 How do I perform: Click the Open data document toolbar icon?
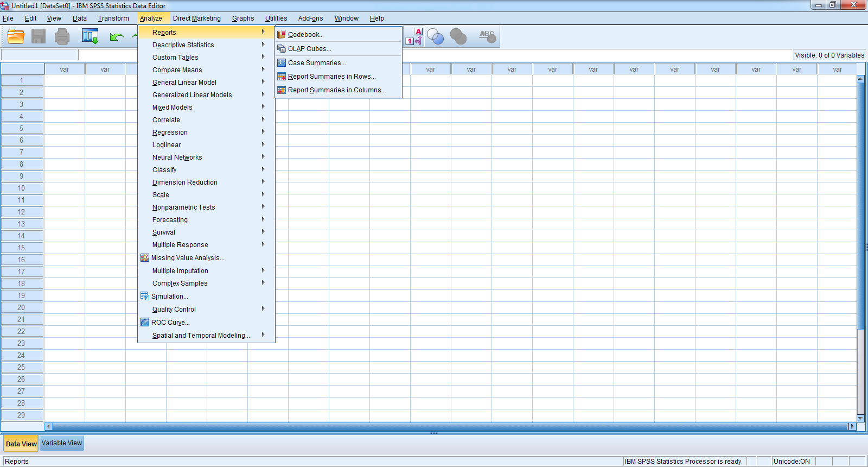[16, 36]
